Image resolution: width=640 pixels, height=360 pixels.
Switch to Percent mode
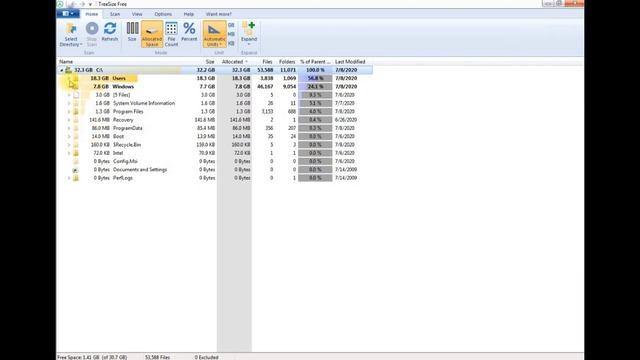tap(189, 32)
